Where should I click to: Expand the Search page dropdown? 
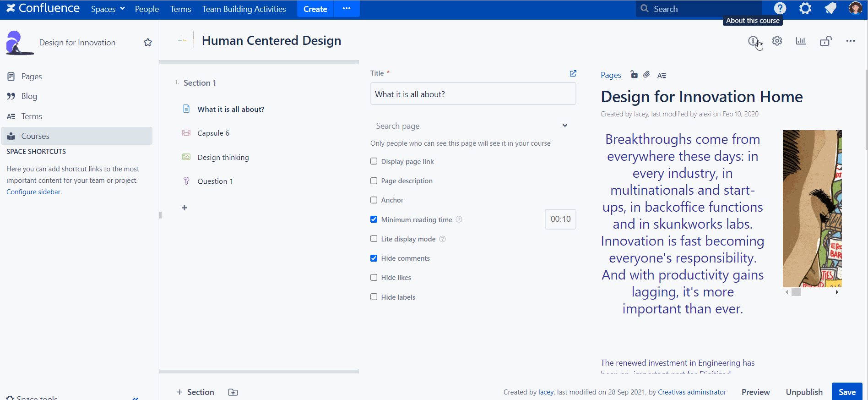(565, 126)
